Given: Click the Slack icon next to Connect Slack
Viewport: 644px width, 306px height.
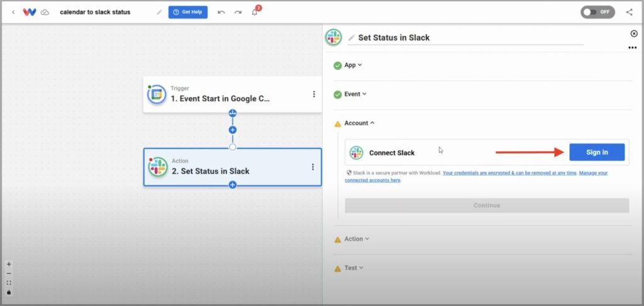Looking at the screenshot, I should (356, 152).
